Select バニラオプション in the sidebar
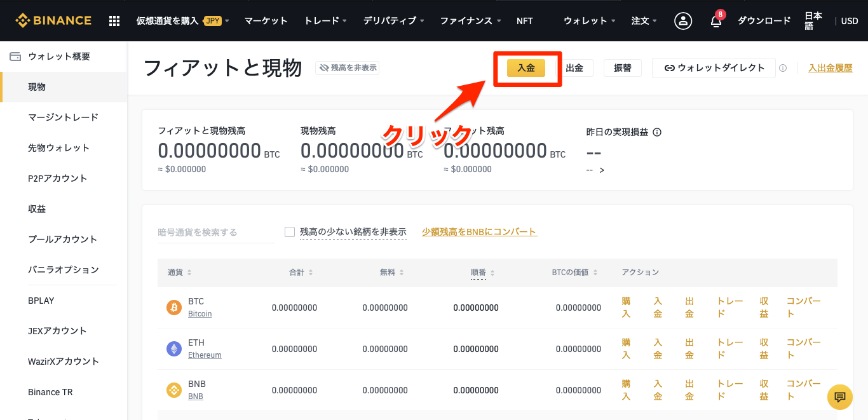The width and height of the screenshot is (868, 420). [x=64, y=270]
